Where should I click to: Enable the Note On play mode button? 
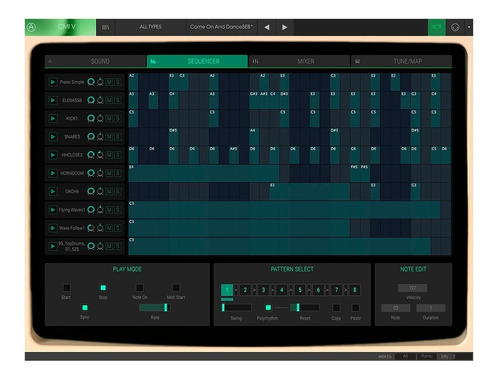[140, 288]
